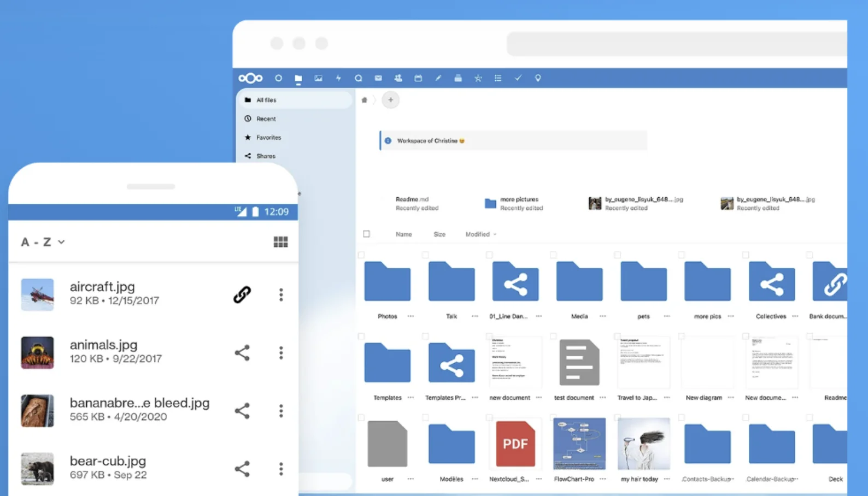Viewport: 868px width, 496px height.
Task: Tick the checkbox above 01_Line Dan... folder
Action: click(x=489, y=255)
